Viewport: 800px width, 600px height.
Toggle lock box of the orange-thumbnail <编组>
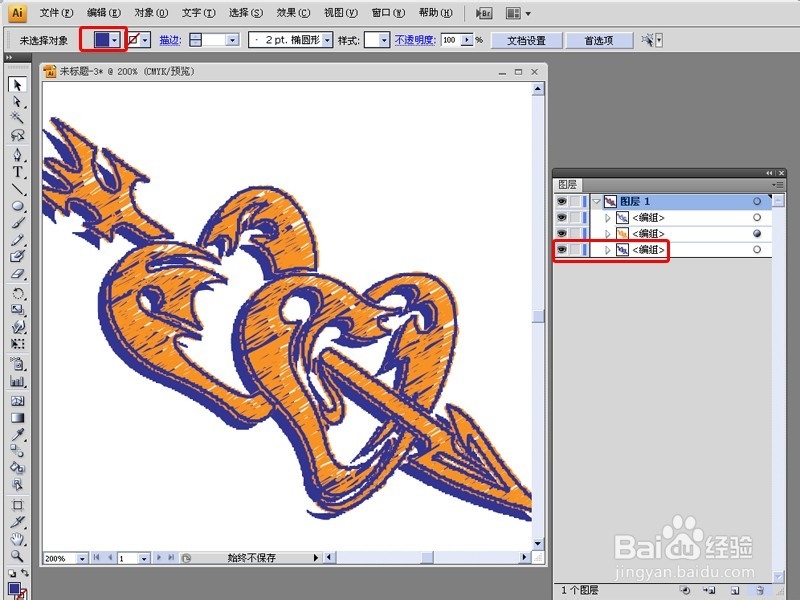pos(574,233)
